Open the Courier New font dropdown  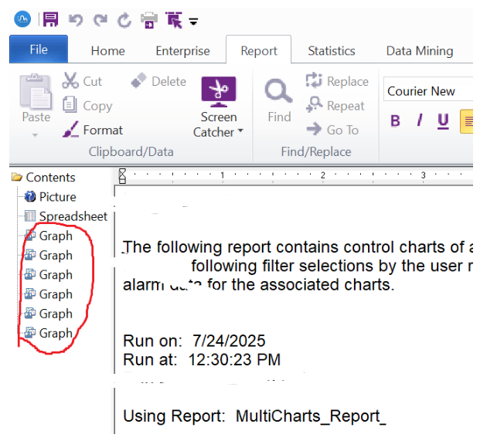[x=427, y=91]
